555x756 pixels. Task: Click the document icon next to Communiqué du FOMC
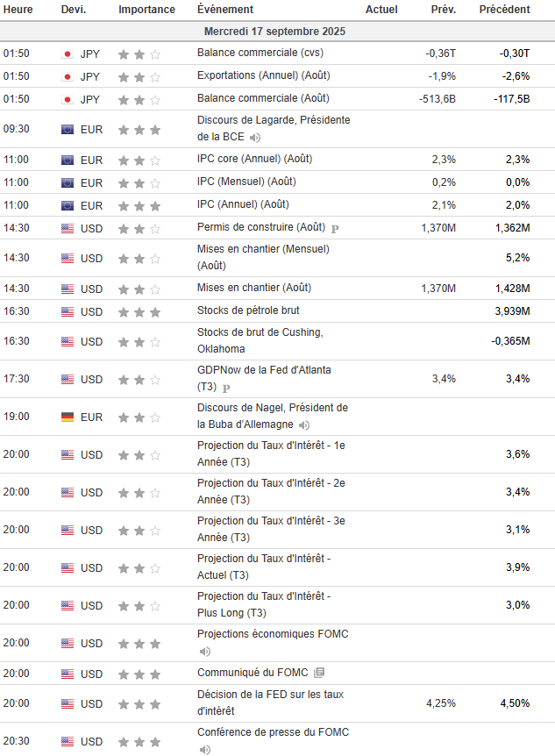(x=319, y=674)
